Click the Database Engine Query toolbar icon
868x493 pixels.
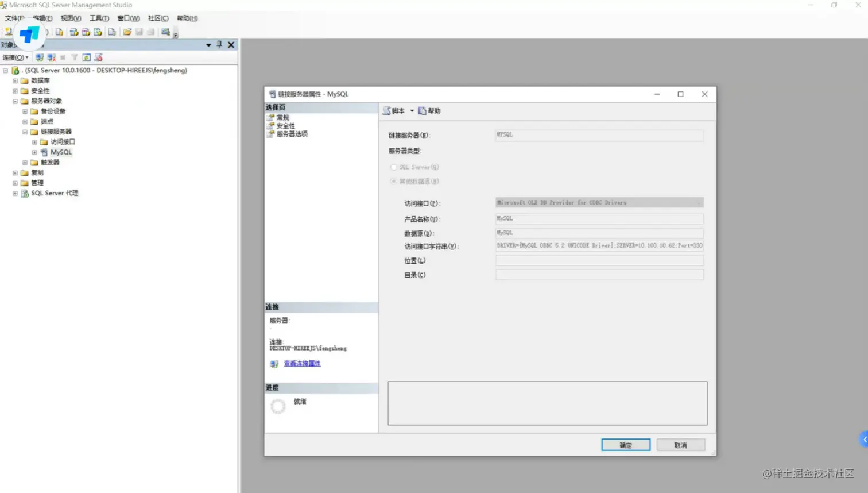[x=59, y=32]
